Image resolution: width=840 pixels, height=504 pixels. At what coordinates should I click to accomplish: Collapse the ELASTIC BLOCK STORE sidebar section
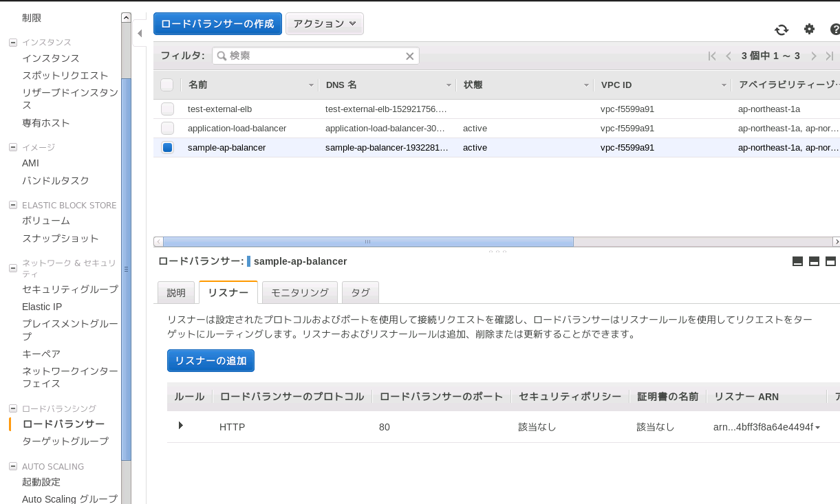point(12,205)
